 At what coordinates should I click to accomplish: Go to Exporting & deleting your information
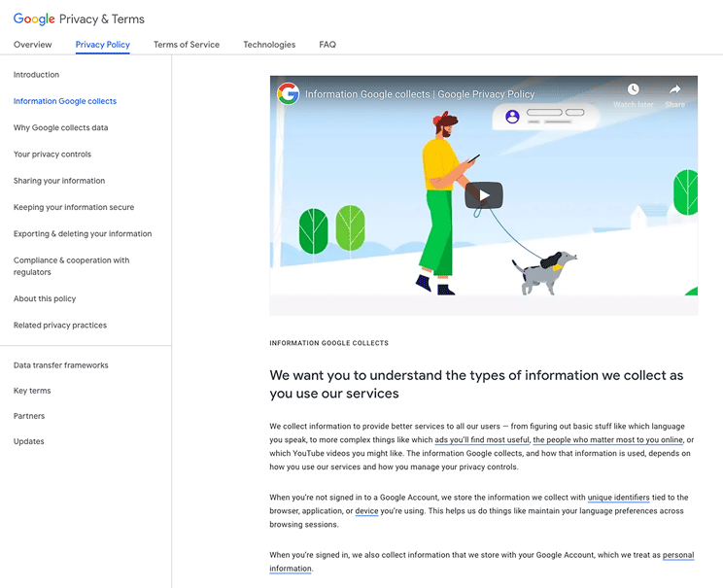[x=83, y=234]
